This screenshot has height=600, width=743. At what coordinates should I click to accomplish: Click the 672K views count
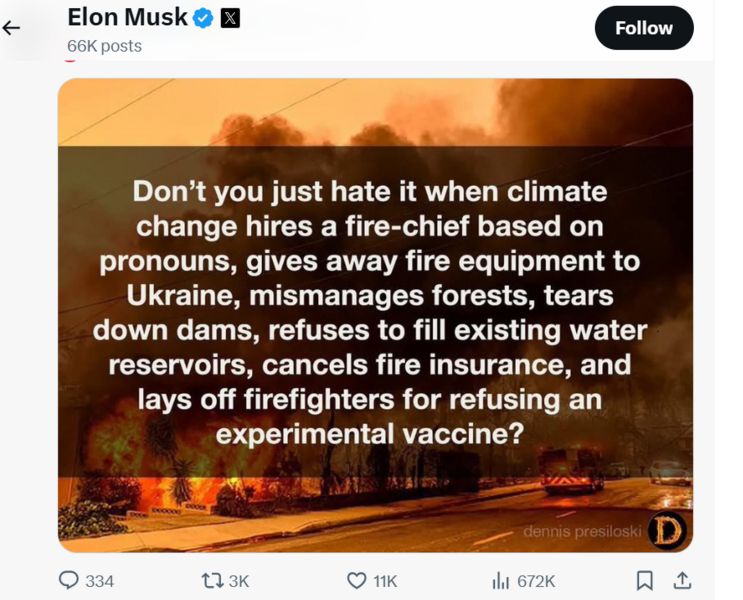(x=536, y=581)
